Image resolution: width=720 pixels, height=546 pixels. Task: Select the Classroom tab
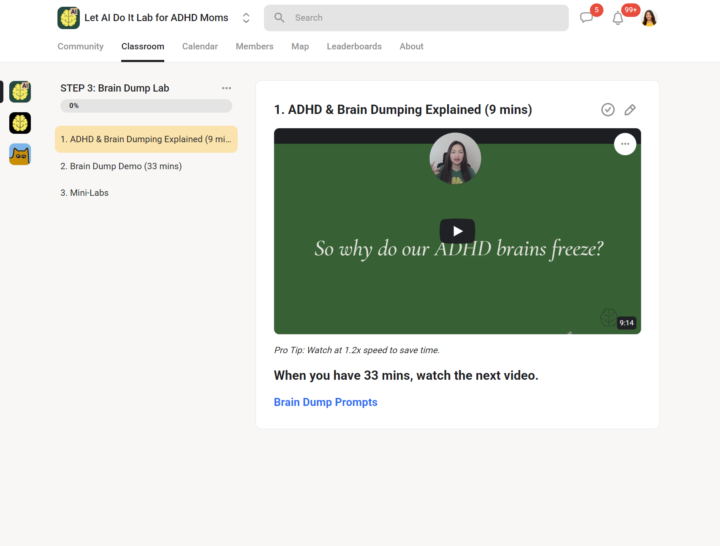pos(142,46)
